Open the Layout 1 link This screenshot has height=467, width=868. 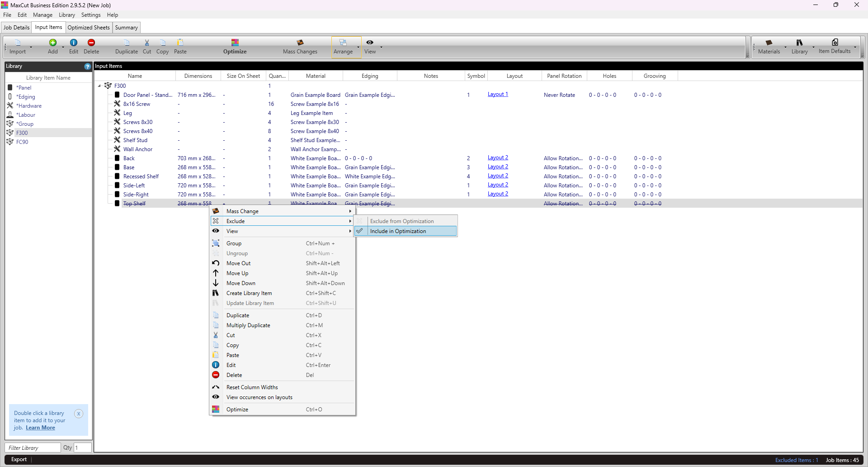[498, 95]
